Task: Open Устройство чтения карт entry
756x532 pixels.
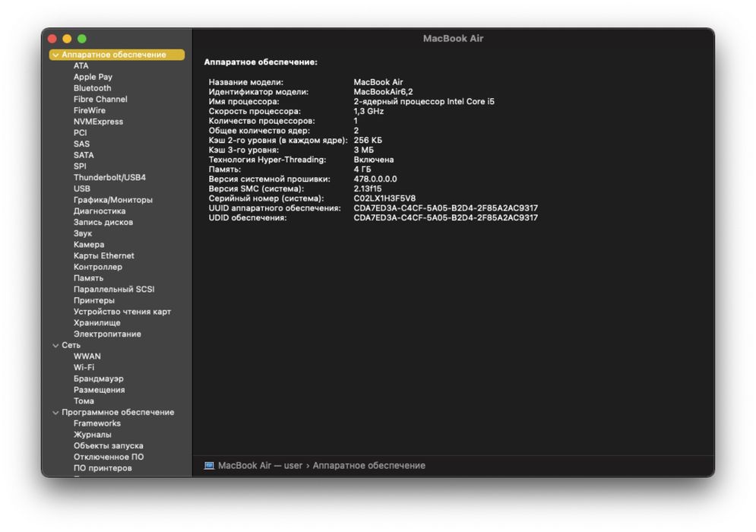Action: click(122, 312)
